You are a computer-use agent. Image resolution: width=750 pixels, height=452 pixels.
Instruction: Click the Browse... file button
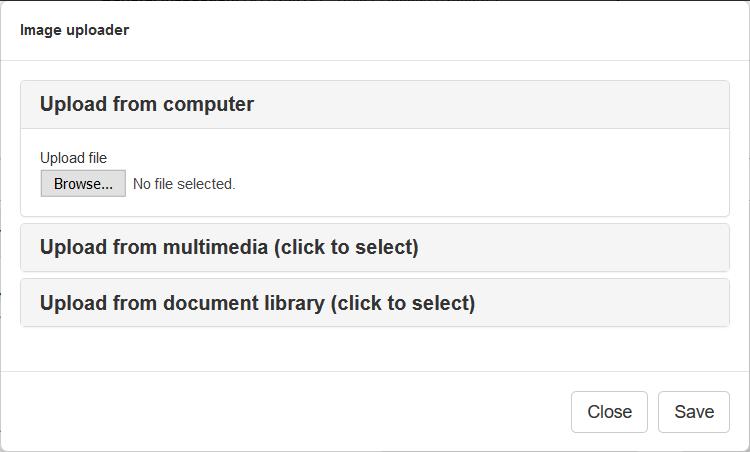pyautogui.click(x=83, y=184)
